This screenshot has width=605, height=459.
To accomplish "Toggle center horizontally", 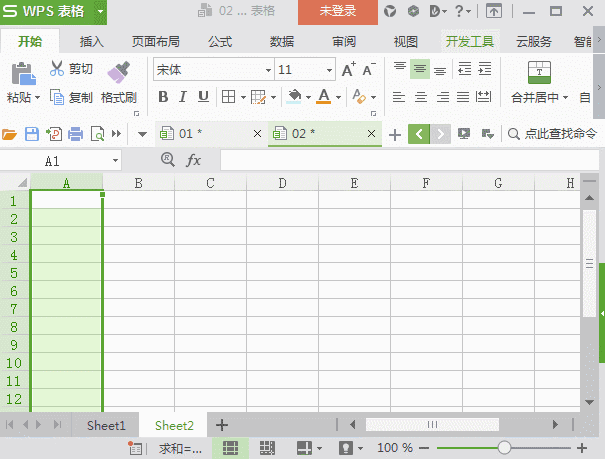I will (x=421, y=97).
